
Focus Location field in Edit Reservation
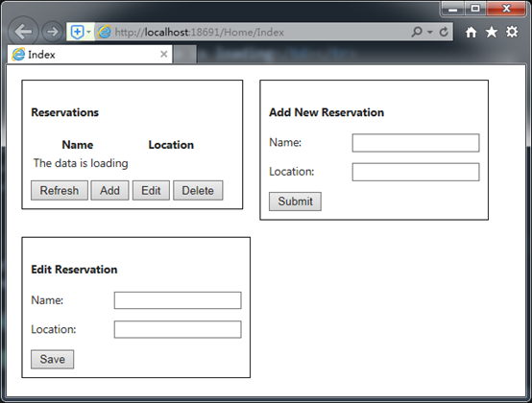178,329
